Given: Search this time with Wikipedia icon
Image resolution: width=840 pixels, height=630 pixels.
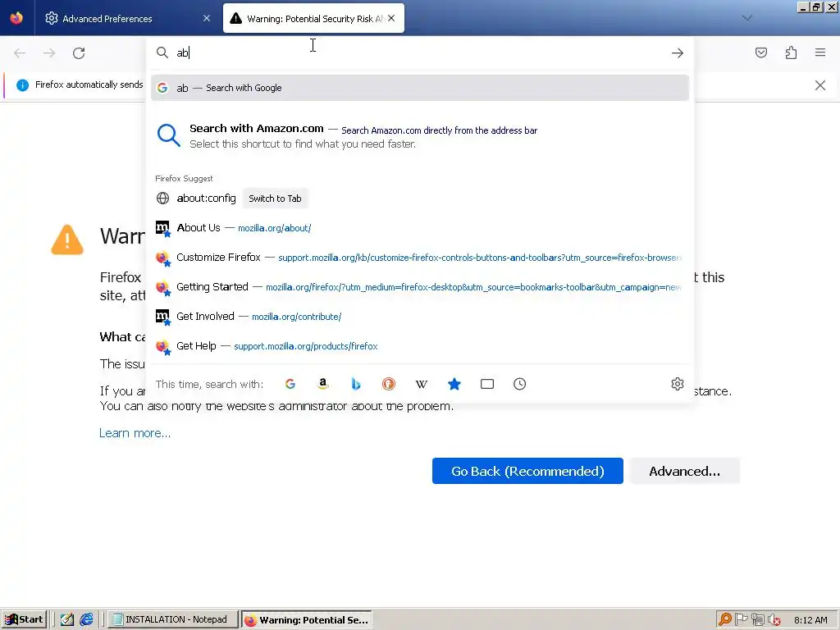Looking at the screenshot, I should click(422, 384).
